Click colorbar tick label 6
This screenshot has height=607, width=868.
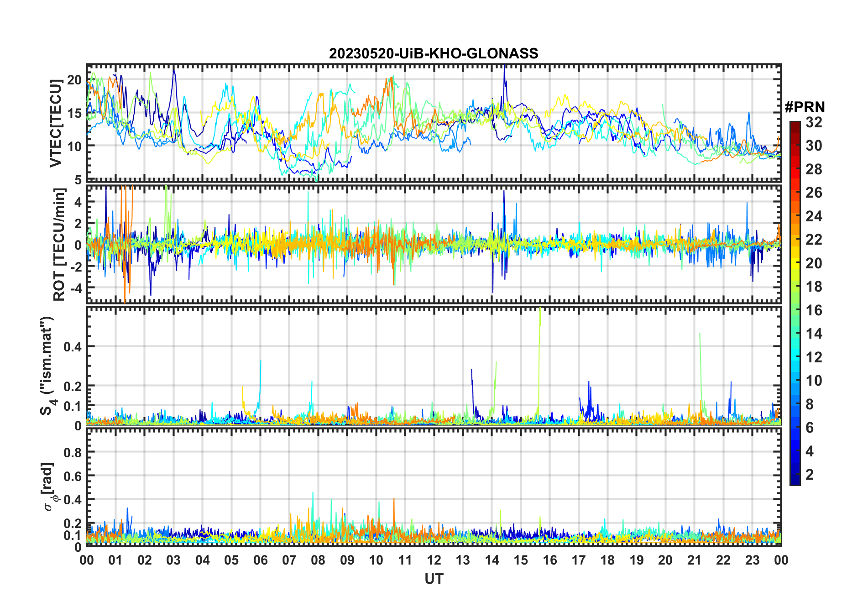pyautogui.click(x=810, y=428)
